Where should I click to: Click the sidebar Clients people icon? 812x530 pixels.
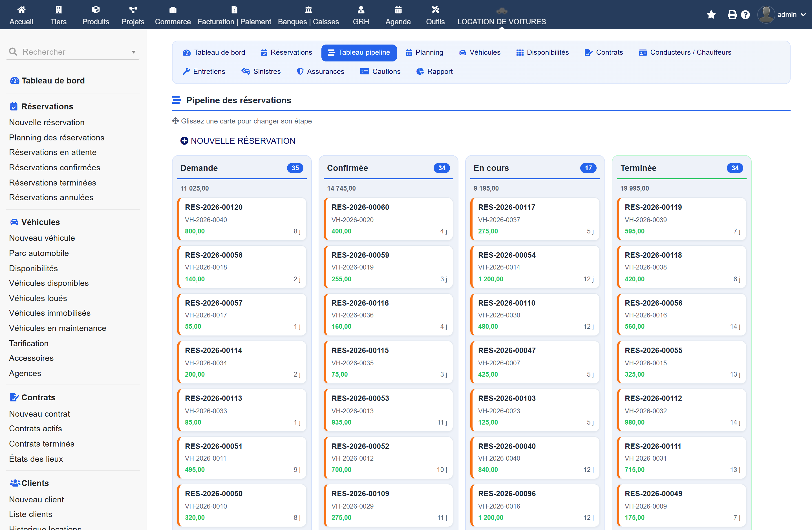click(15, 483)
